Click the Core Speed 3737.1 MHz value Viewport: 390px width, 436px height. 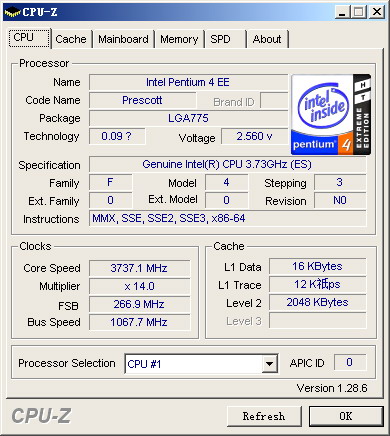click(x=139, y=268)
